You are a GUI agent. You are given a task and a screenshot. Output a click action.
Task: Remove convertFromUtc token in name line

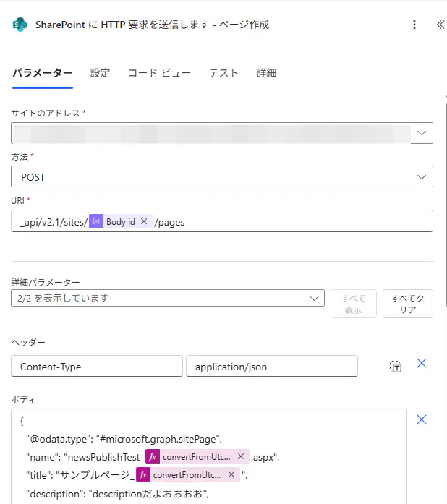pos(241,456)
